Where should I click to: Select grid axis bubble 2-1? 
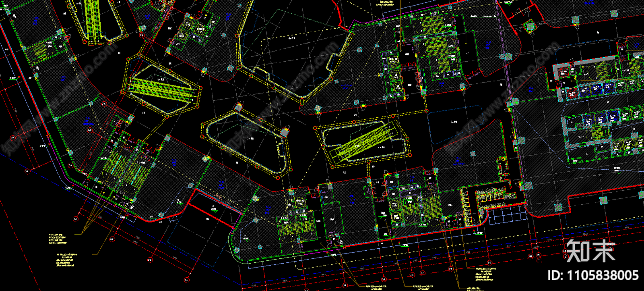pos(75,219)
